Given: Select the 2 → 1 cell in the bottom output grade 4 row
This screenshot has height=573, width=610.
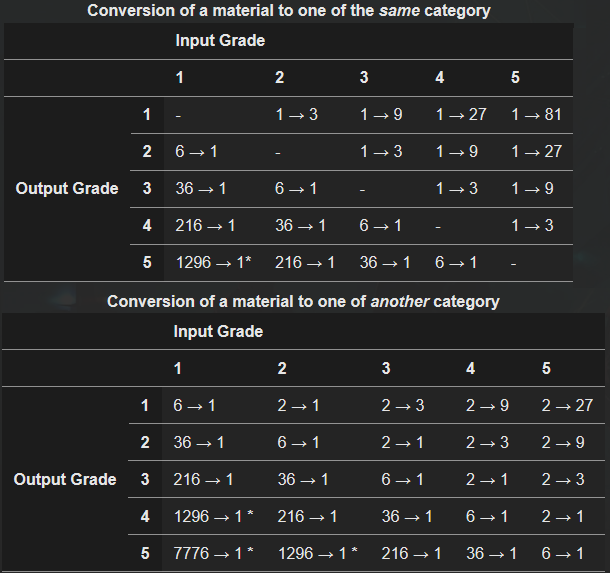Looking at the screenshot, I should 563,517.
